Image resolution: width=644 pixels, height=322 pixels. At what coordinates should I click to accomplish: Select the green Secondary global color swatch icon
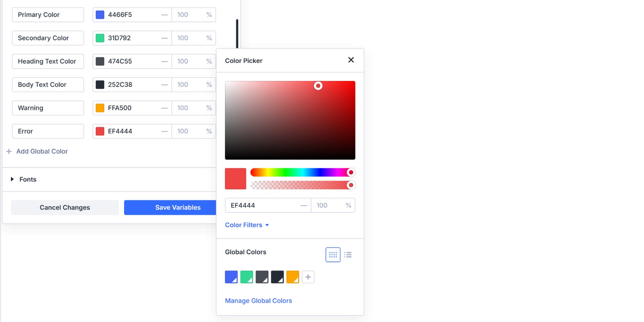pos(246,277)
